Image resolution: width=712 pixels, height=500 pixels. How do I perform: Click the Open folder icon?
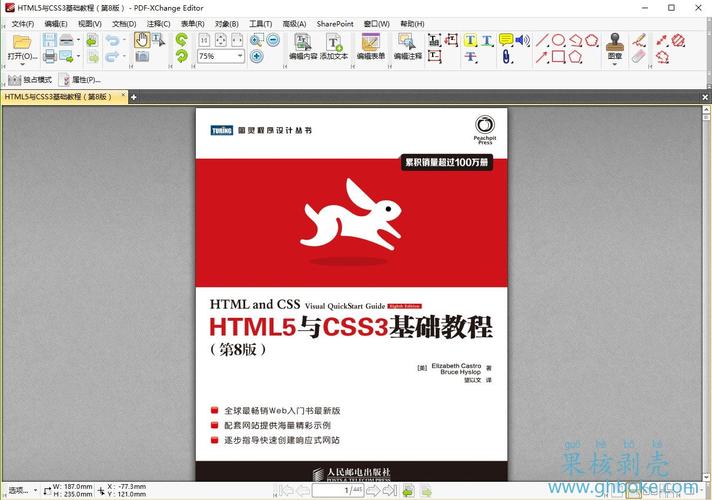click(x=22, y=42)
